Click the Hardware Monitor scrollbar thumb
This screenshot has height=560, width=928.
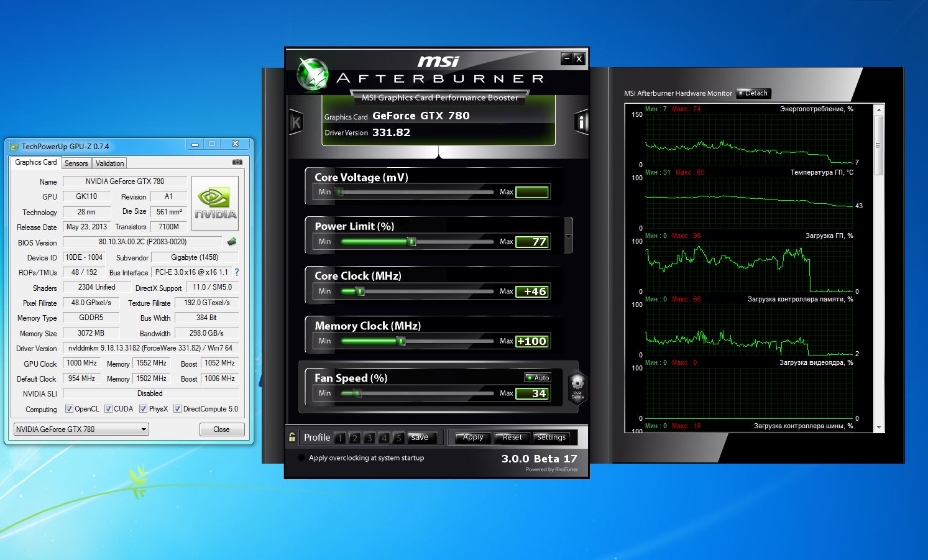tap(878, 145)
